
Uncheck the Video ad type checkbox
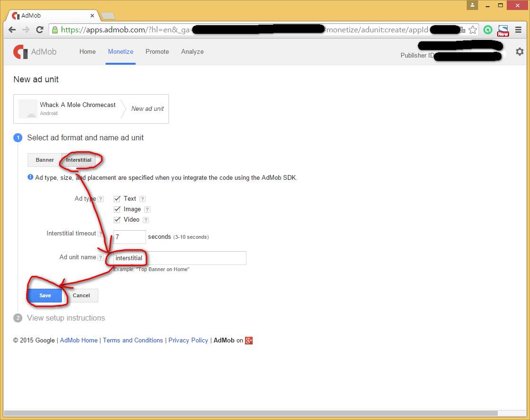(x=117, y=220)
